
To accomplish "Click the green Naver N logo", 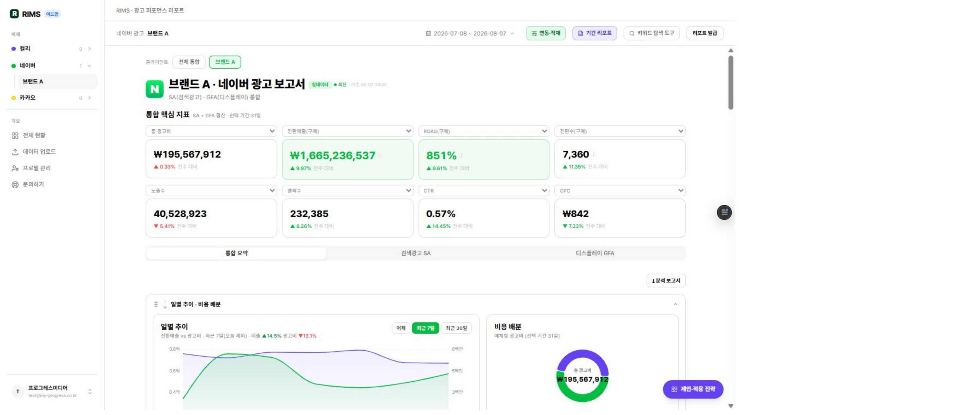I will coord(154,89).
